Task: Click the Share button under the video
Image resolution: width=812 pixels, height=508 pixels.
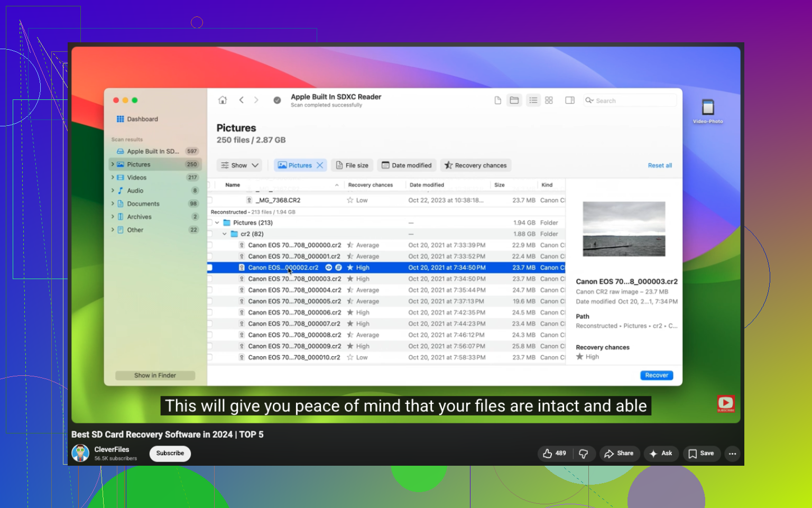Action: 619,454
